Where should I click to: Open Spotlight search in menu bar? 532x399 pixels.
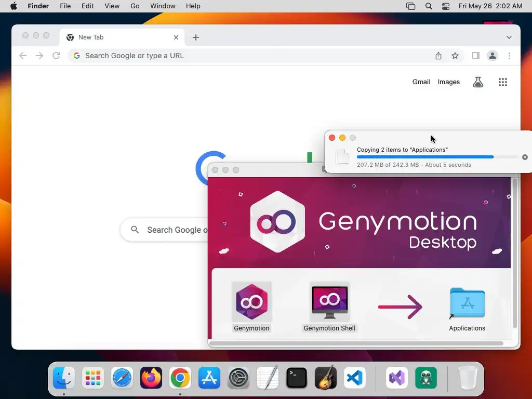click(429, 6)
